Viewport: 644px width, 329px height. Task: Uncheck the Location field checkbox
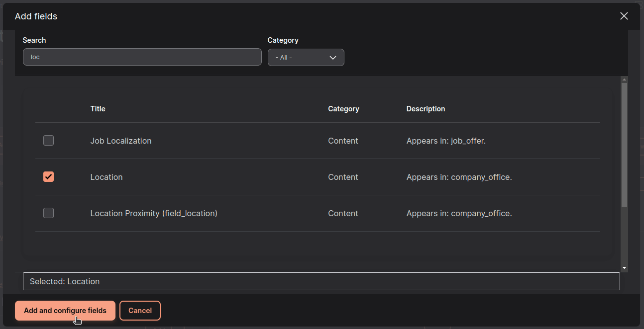click(48, 177)
